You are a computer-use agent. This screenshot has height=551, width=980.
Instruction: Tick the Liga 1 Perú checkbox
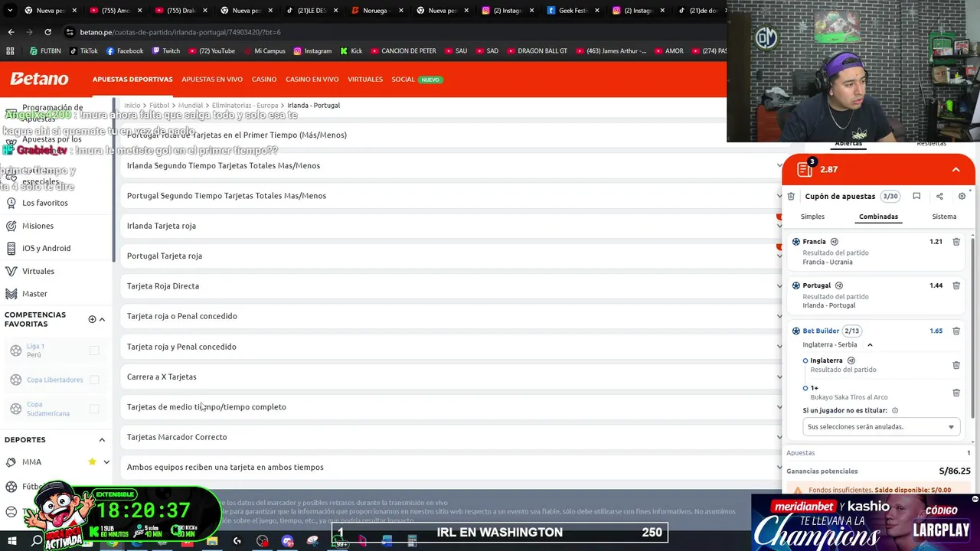pyautogui.click(x=94, y=350)
